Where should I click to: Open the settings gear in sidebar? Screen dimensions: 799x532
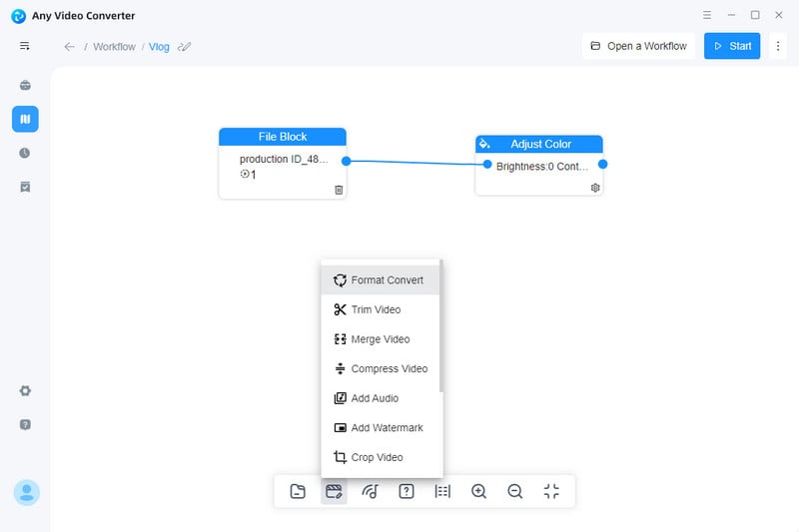[25, 390]
